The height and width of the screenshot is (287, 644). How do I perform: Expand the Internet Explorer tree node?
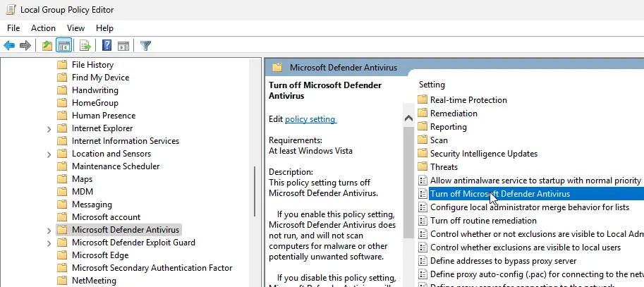pyautogui.click(x=48, y=128)
